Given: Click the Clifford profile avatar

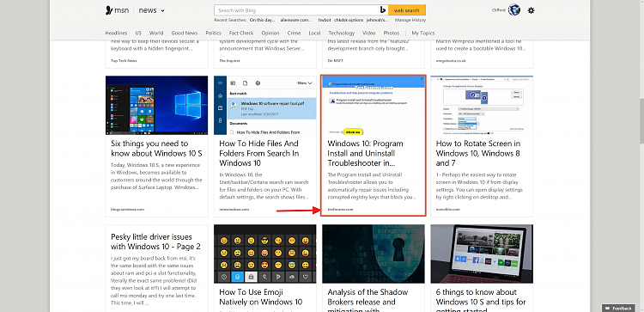Looking at the screenshot, I should (514, 10).
